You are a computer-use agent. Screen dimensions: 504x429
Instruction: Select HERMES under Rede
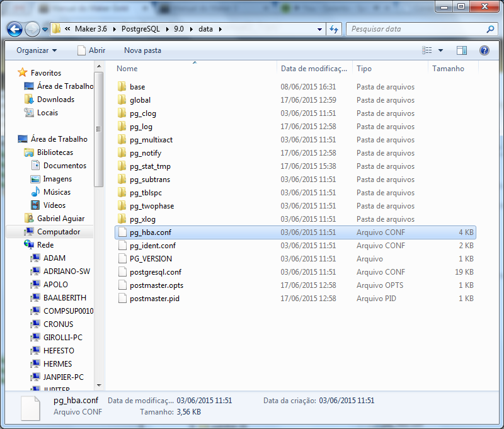pos(57,364)
